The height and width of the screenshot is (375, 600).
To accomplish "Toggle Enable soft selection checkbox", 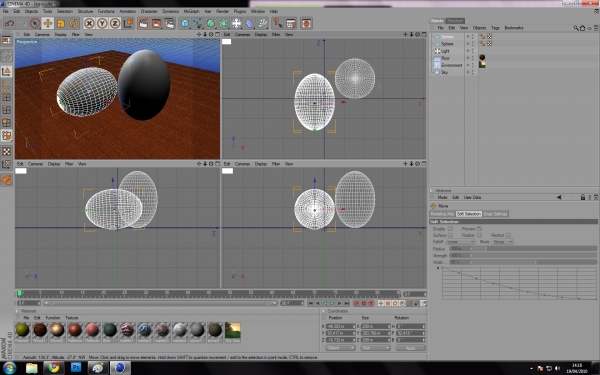I will [450, 229].
